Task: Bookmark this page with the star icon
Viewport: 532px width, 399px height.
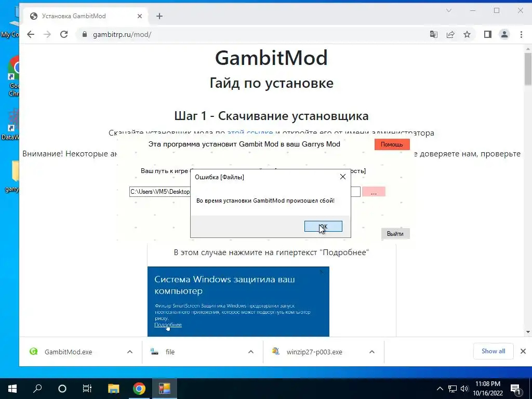Action: 467,34
